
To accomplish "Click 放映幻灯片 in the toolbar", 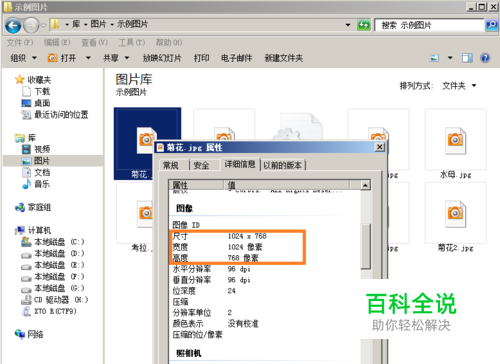I will coord(162,58).
